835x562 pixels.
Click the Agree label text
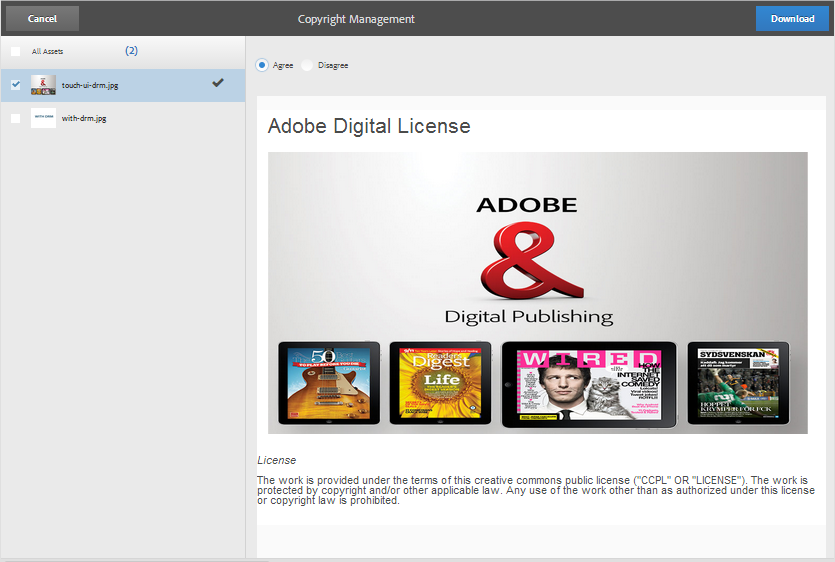(x=283, y=66)
